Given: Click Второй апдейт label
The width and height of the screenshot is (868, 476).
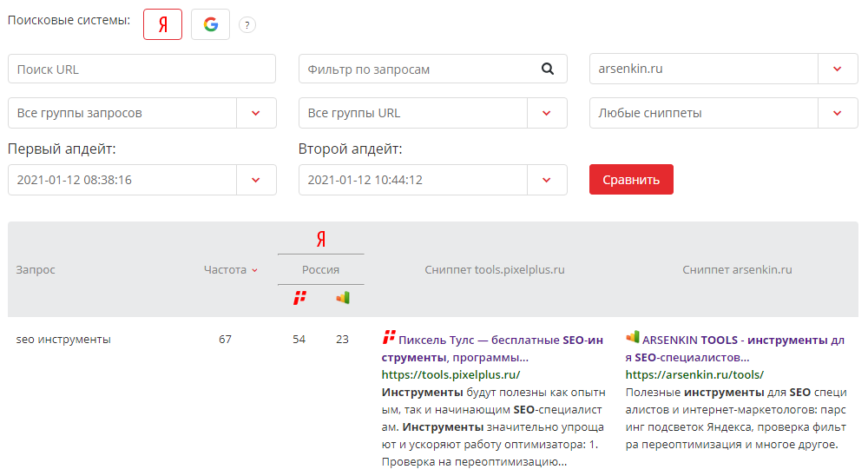Looking at the screenshot, I should click(x=351, y=149).
